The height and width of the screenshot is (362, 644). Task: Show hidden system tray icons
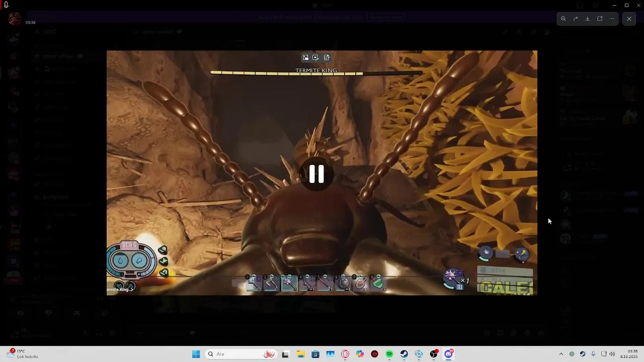point(561,354)
